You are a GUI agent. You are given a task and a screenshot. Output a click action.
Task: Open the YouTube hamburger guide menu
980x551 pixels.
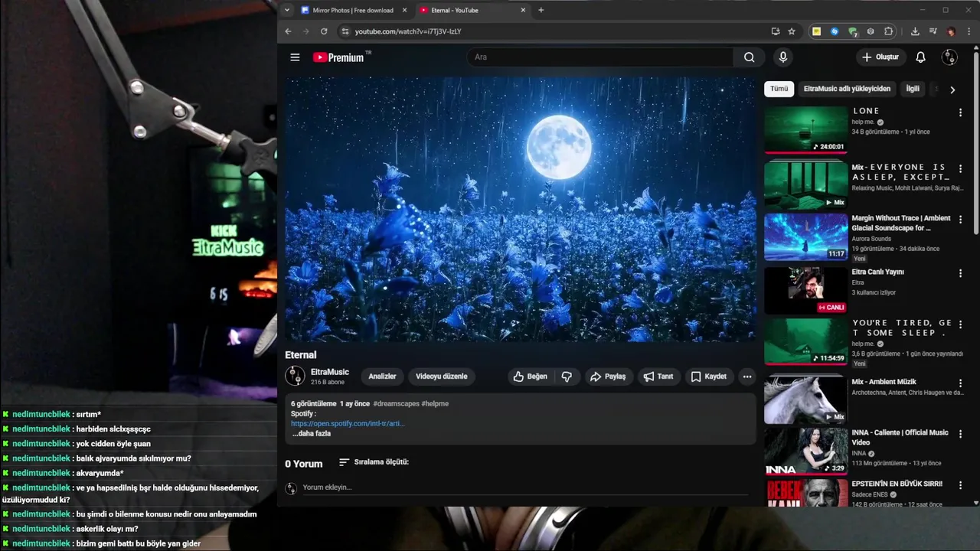tap(295, 57)
